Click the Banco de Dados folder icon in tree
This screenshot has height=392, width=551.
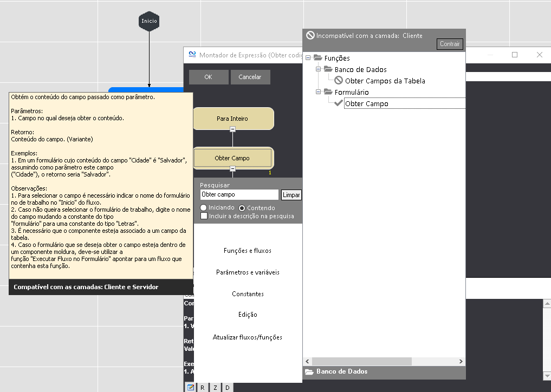pos(328,69)
